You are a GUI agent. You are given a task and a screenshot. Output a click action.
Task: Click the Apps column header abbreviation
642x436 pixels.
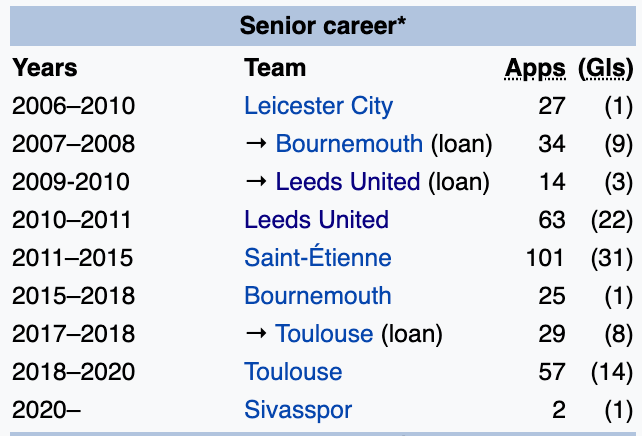[535, 68]
